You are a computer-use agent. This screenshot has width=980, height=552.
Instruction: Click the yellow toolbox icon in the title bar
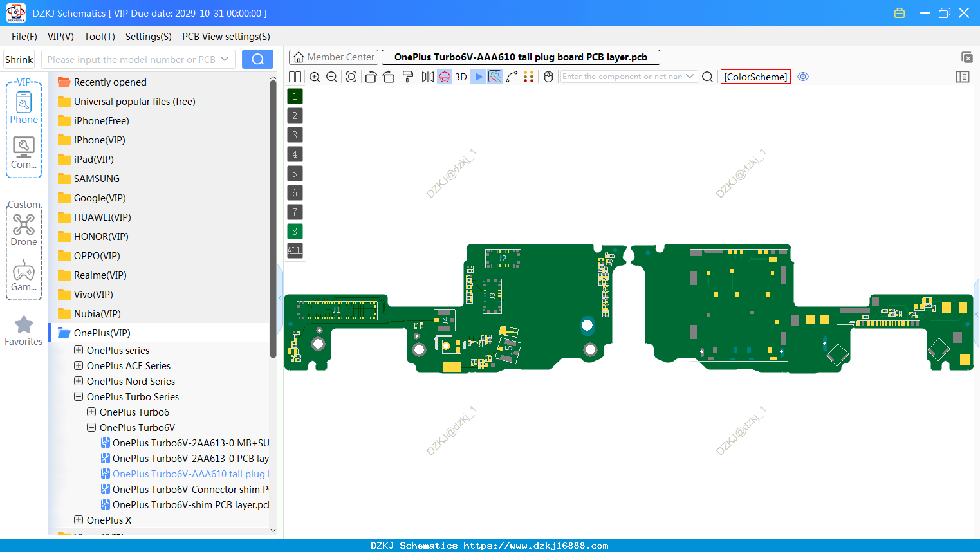tap(900, 13)
